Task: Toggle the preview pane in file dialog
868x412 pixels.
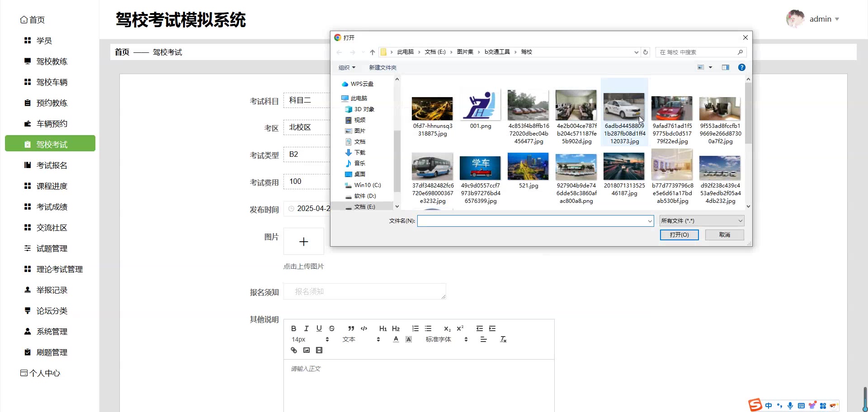Action: 725,67
